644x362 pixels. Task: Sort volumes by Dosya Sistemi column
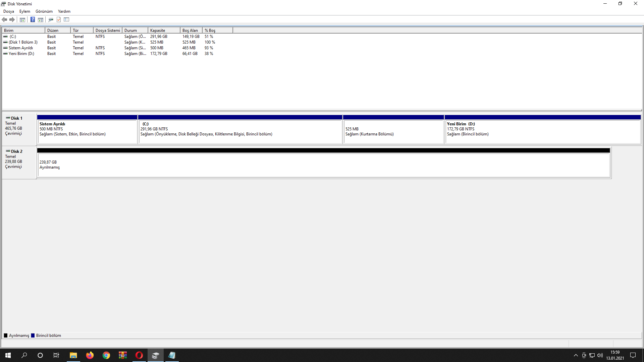pyautogui.click(x=107, y=31)
